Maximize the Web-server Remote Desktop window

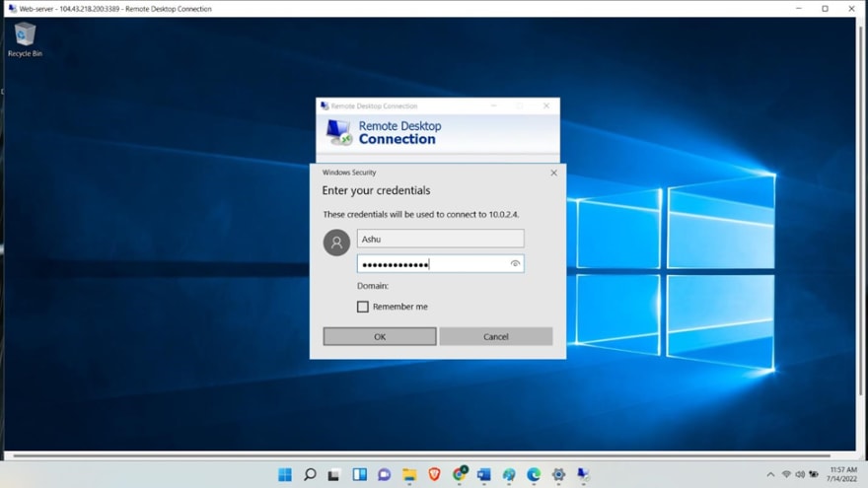pyautogui.click(x=825, y=8)
